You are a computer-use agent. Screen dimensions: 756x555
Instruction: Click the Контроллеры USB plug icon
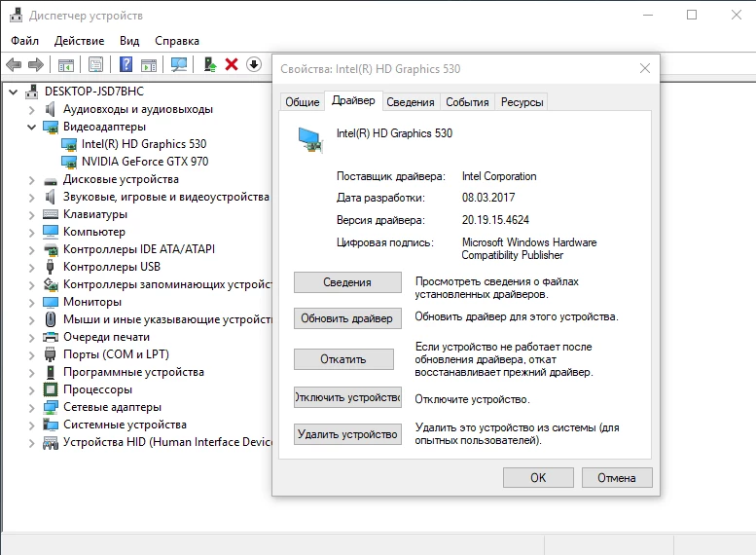pyautogui.click(x=51, y=267)
